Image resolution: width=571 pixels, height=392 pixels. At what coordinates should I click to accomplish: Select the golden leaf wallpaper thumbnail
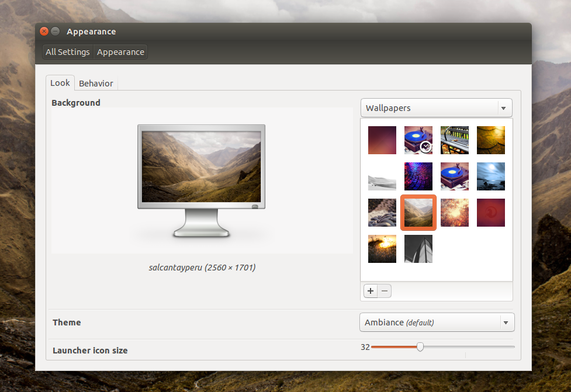(491, 140)
